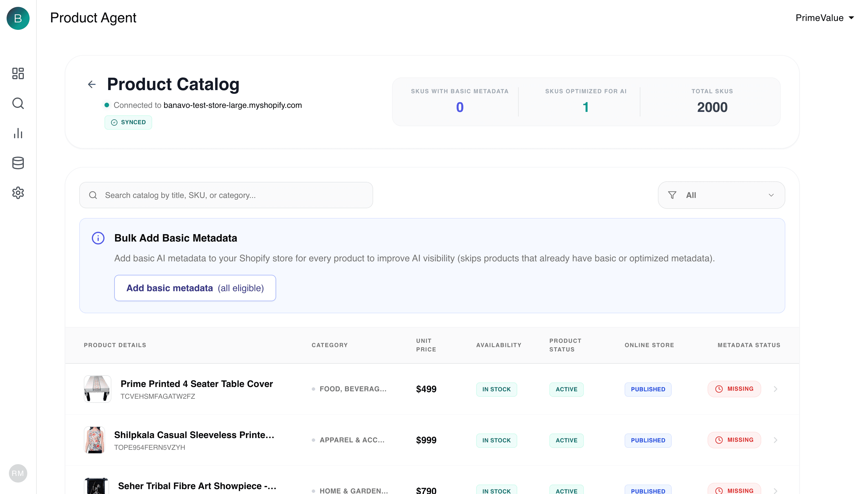Click the AVAILABILITY column header
Image resolution: width=868 pixels, height=494 pixels.
click(499, 345)
